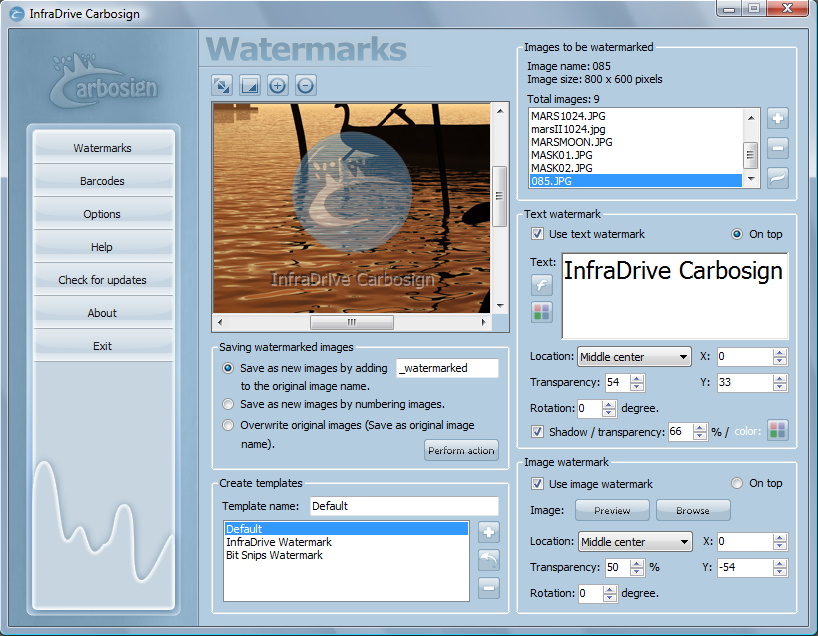Open the Help section
Screen dimensions: 818x636
click(103, 246)
